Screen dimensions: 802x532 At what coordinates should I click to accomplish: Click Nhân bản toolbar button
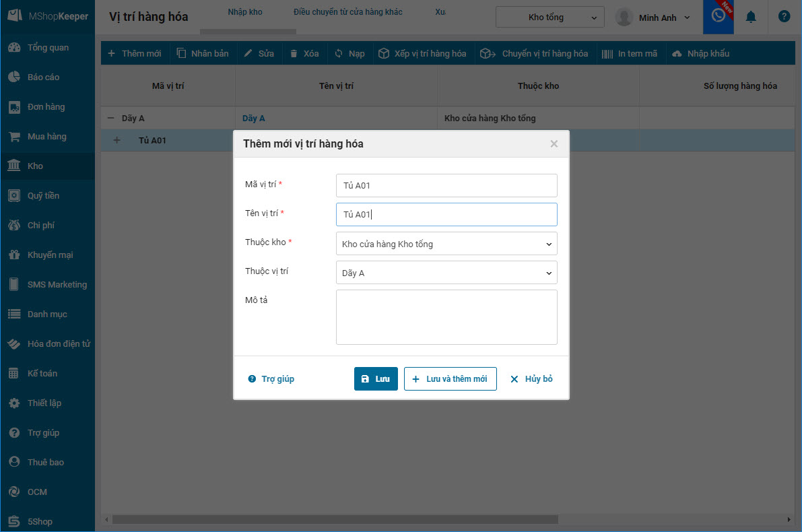[203, 54]
